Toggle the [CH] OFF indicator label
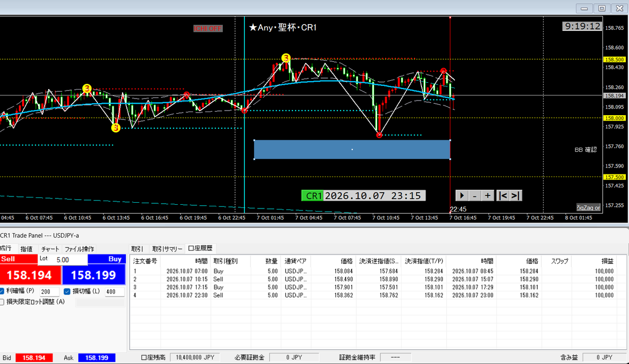Screen dimensions: 629x364 tap(208, 28)
